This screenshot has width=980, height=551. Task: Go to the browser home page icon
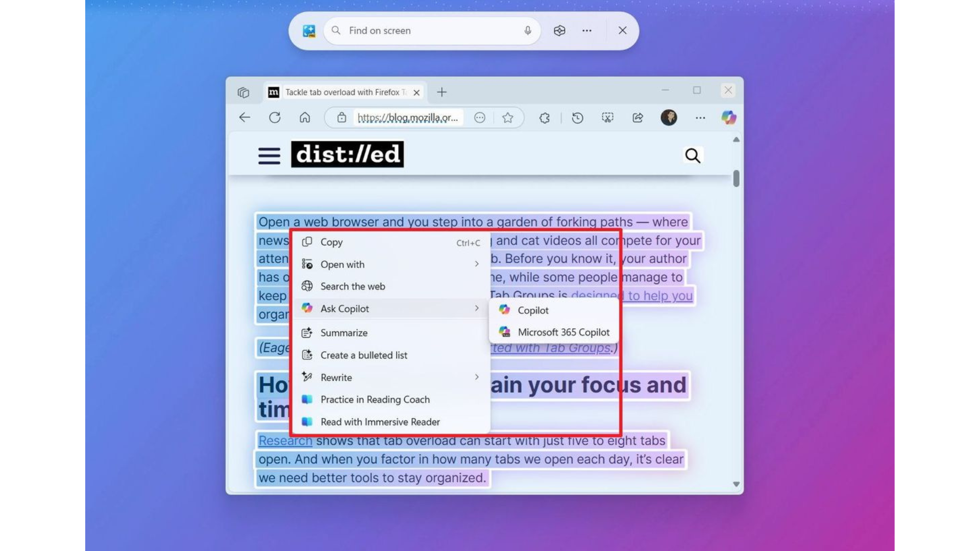point(305,118)
